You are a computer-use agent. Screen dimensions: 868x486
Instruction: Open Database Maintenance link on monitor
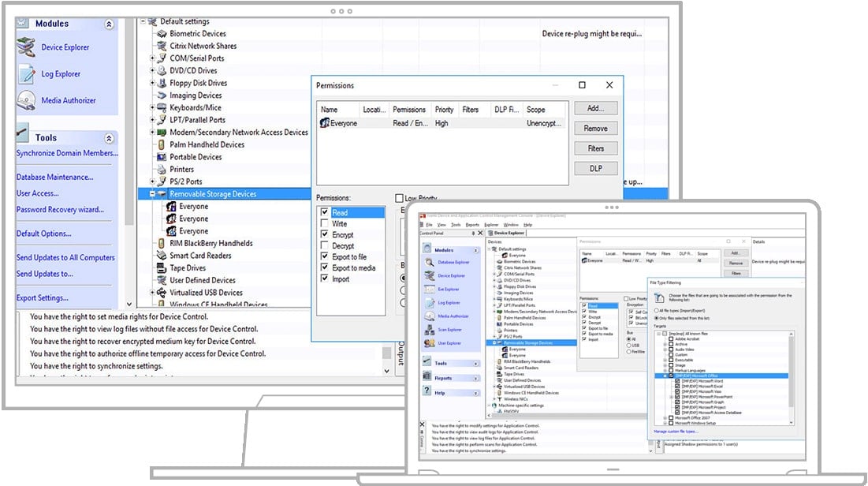[x=55, y=178]
